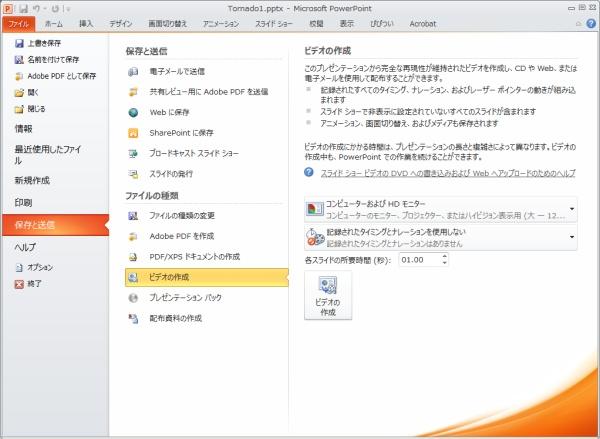The image size is (600, 439).
Task: Click the SharePoint に保存 icon
Action: point(133,133)
